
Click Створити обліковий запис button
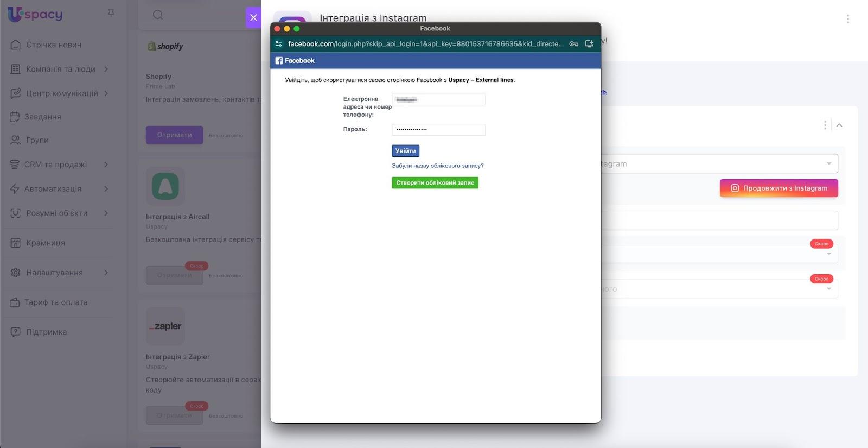(x=435, y=183)
